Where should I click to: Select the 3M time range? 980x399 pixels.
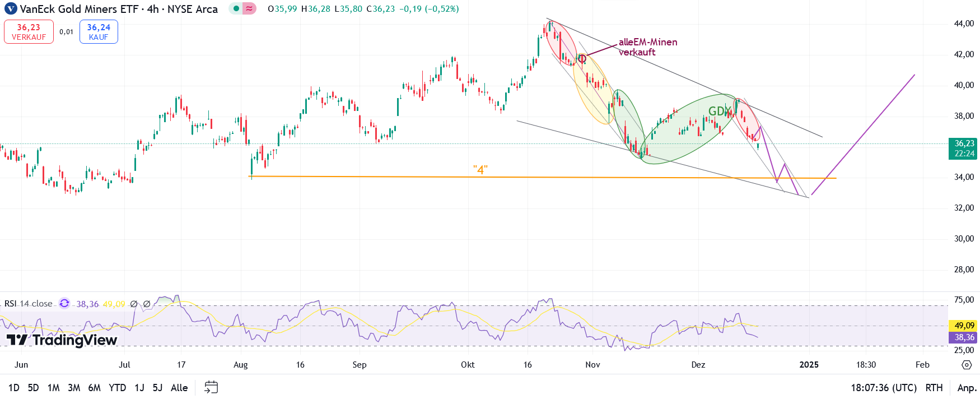click(74, 388)
